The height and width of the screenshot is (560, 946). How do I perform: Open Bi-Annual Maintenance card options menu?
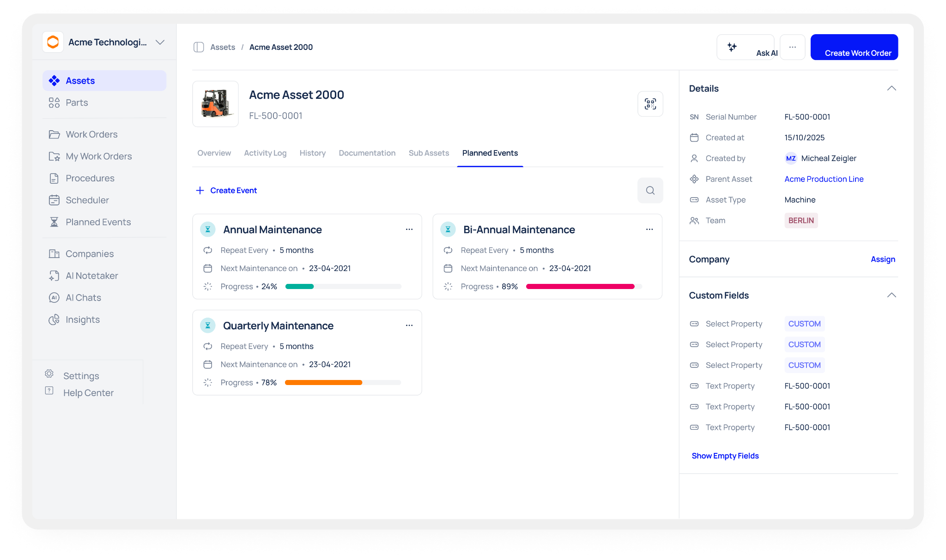649,229
